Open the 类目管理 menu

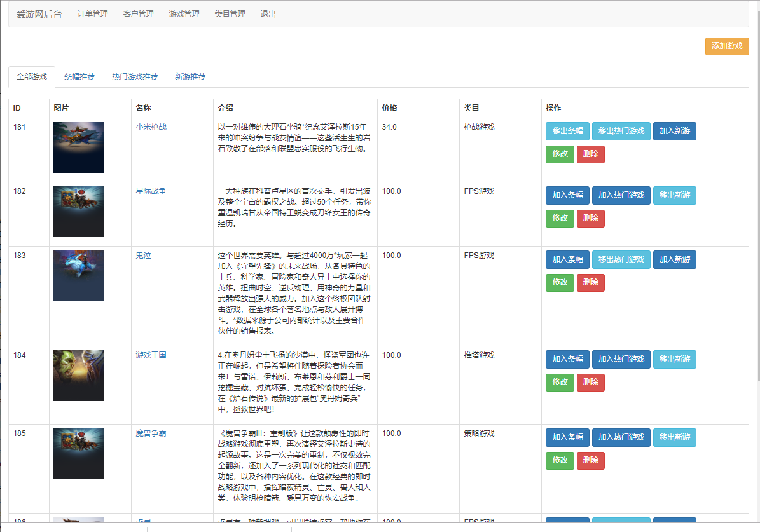coord(229,13)
